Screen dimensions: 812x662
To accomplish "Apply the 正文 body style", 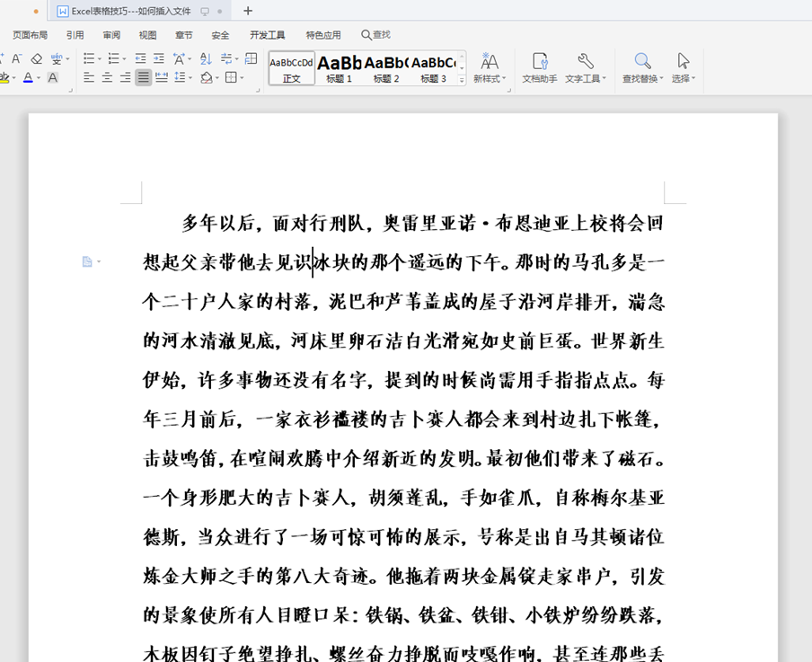I will (x=292, y=67).
